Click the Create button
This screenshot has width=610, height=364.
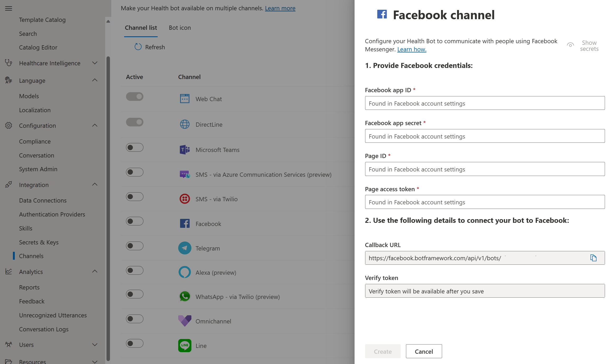coord(383,351)
